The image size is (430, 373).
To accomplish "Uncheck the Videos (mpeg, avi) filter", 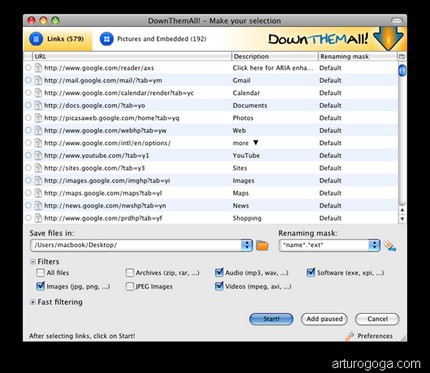I will point(219,286).
